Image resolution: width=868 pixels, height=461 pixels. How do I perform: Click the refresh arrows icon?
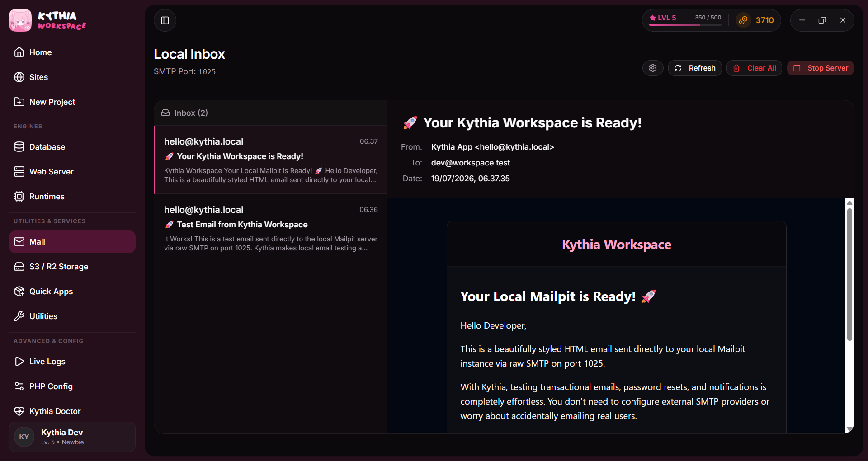678,68
